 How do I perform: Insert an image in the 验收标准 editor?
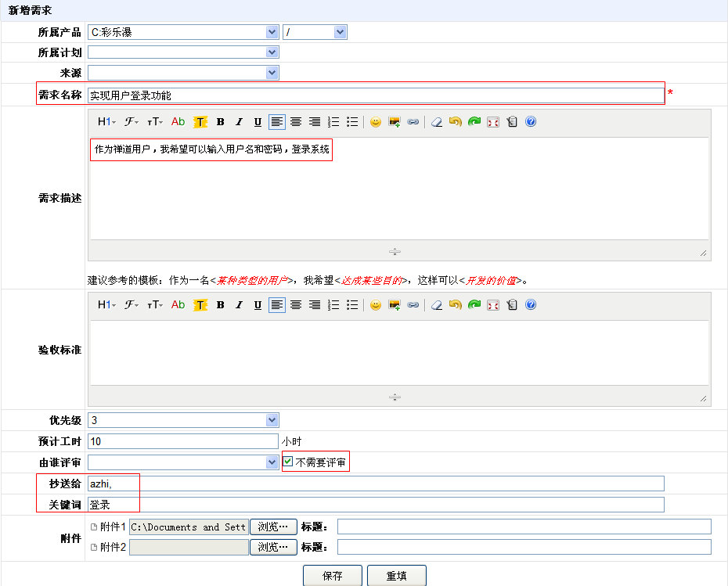coord(395,305)
